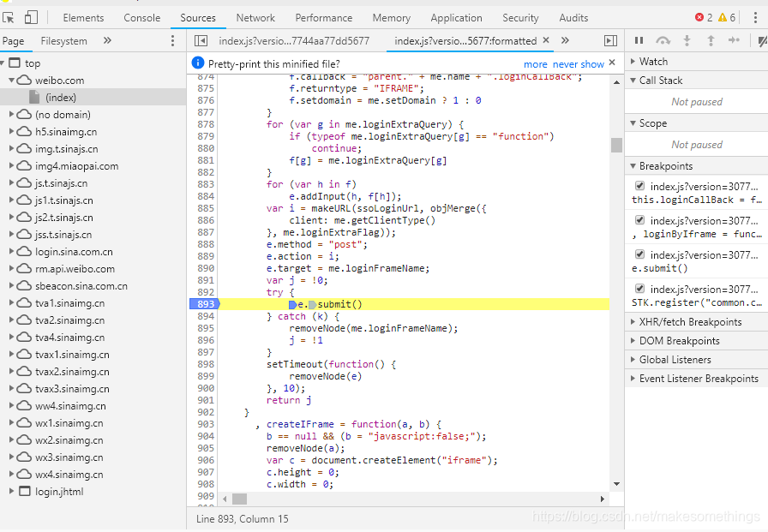
Task: Select the rm.api.weibo.com domain row
Action: 93,269
